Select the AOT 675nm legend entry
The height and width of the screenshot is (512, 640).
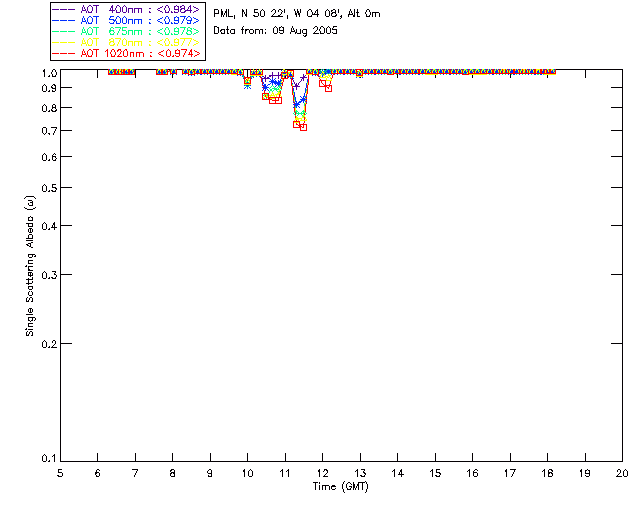tap(126, 31)
